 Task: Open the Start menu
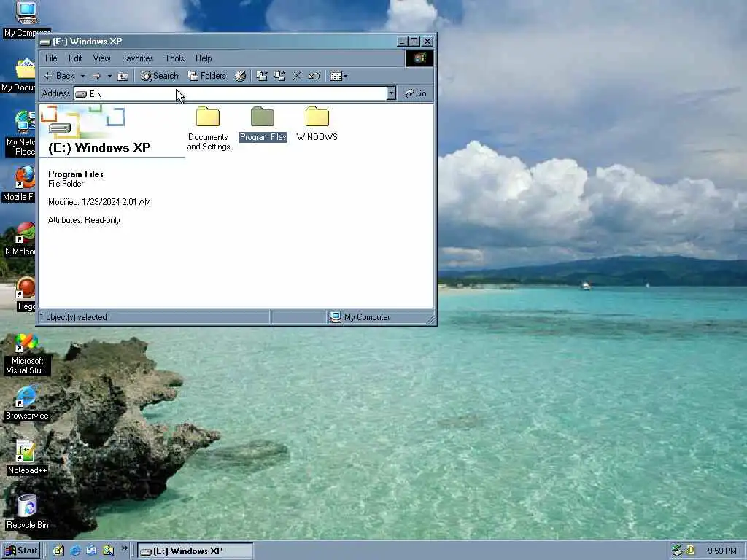pyautogui.click(x=21, y=551)
